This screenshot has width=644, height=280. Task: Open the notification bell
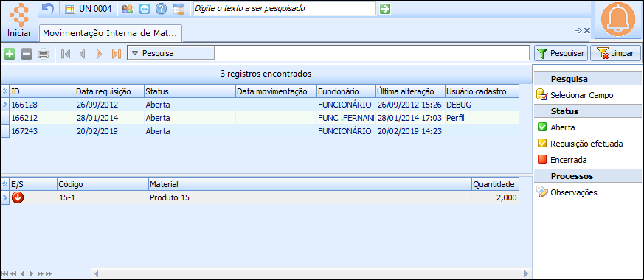coord(617,19)
